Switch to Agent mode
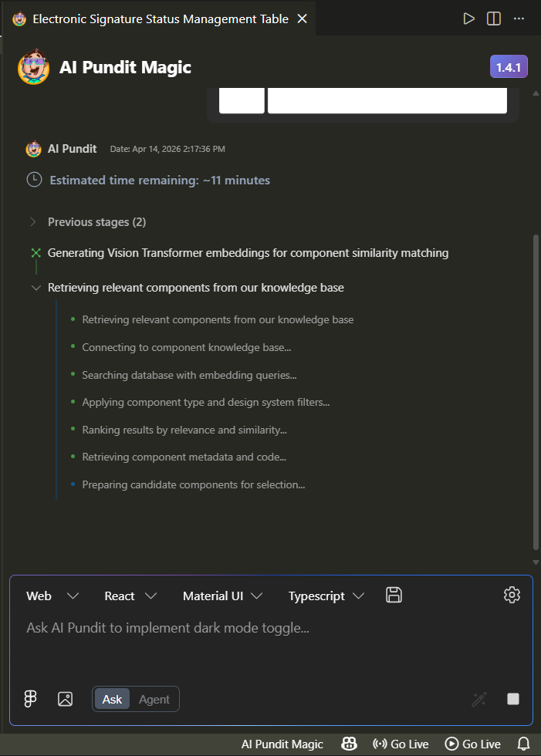The height and width of the screenshot is (756, 541). [154, 699]
